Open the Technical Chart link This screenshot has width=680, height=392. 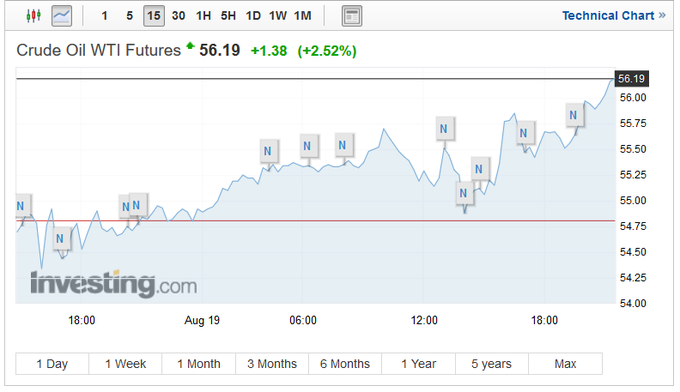[x=613, y=16]
